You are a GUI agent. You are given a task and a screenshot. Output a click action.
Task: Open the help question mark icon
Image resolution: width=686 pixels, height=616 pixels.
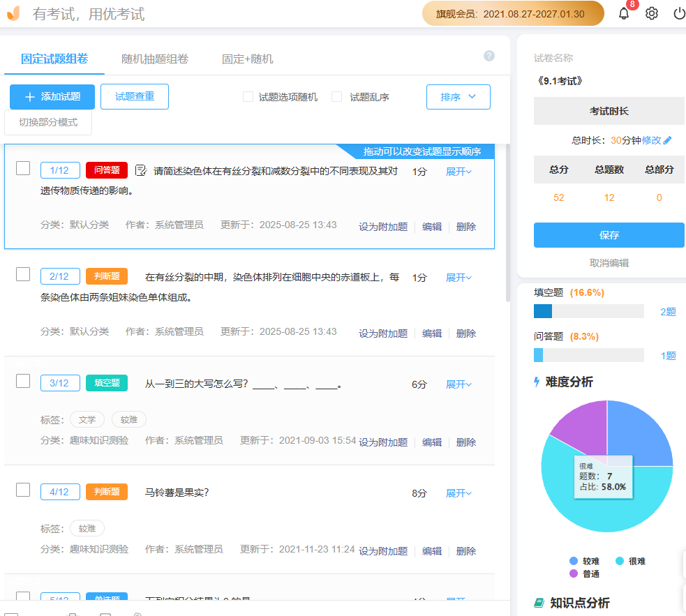pyautogui.click(x=489, y=56)
